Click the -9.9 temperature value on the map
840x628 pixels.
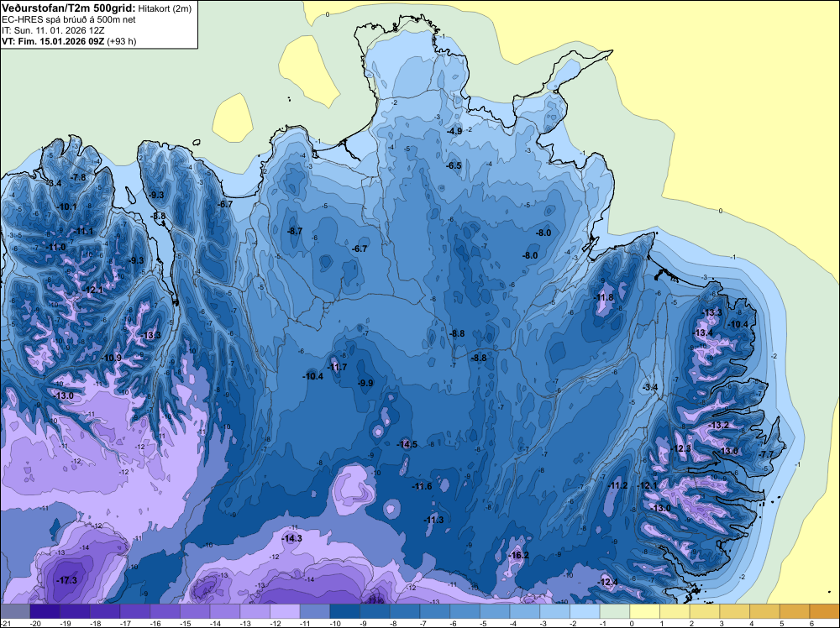pos(366,383)
